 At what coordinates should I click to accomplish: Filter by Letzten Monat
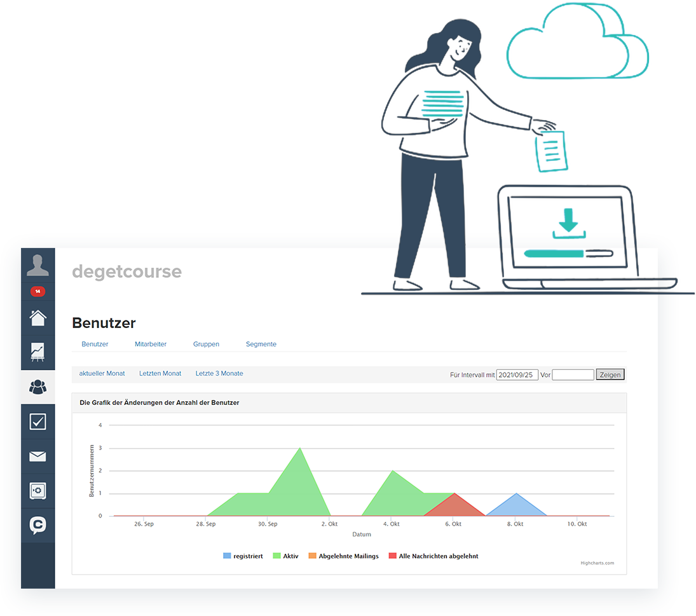pos(160,373)
